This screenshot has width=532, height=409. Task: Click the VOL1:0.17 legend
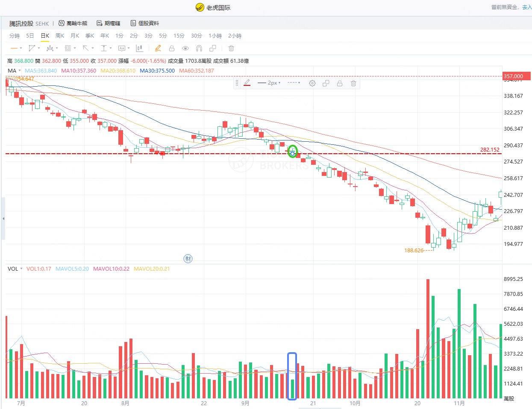(39, 269)
